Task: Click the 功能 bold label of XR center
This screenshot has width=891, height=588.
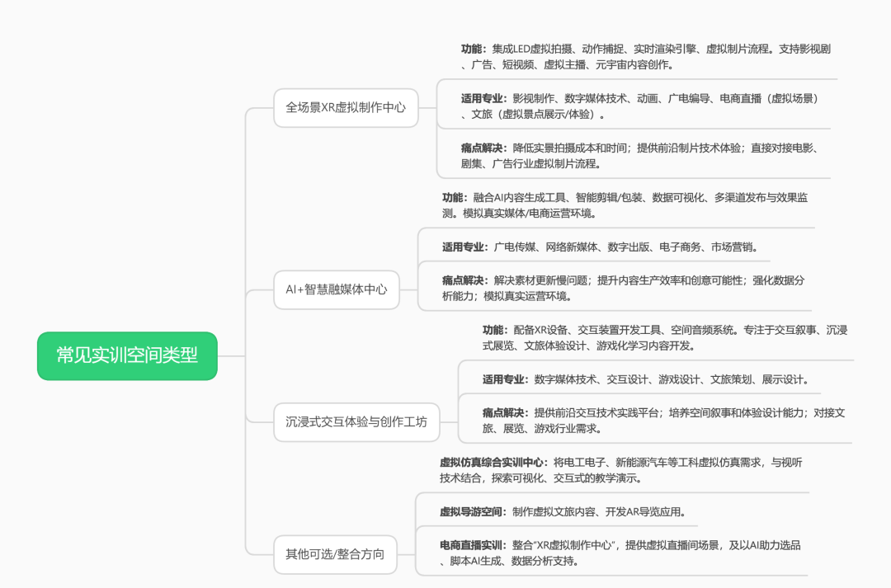Action: pos(474,49)
